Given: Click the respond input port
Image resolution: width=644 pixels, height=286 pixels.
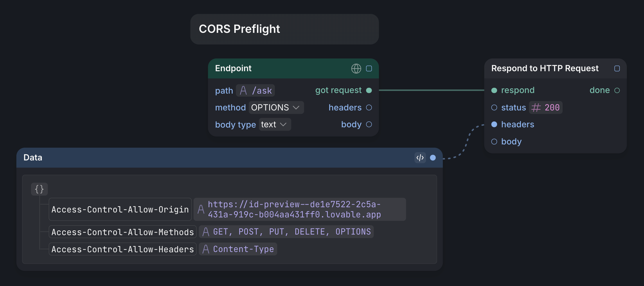Looking at the screenshot, I should [x=494, y=90].
